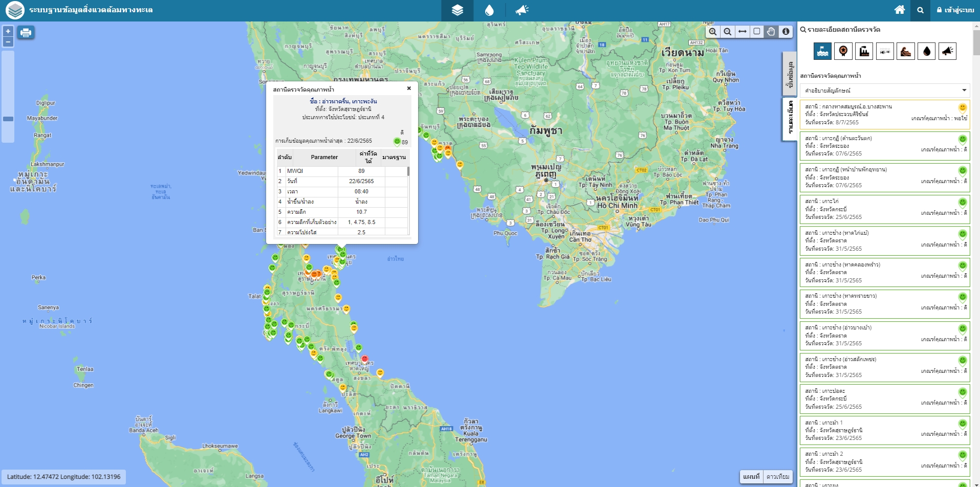Click the เข้าสู่ระบบ login link
Viewport: 980px width, 487px height.
click(955, 10)
